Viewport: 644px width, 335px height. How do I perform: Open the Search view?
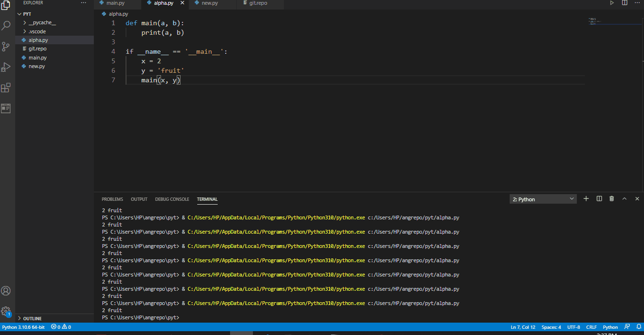coord(6,25)
